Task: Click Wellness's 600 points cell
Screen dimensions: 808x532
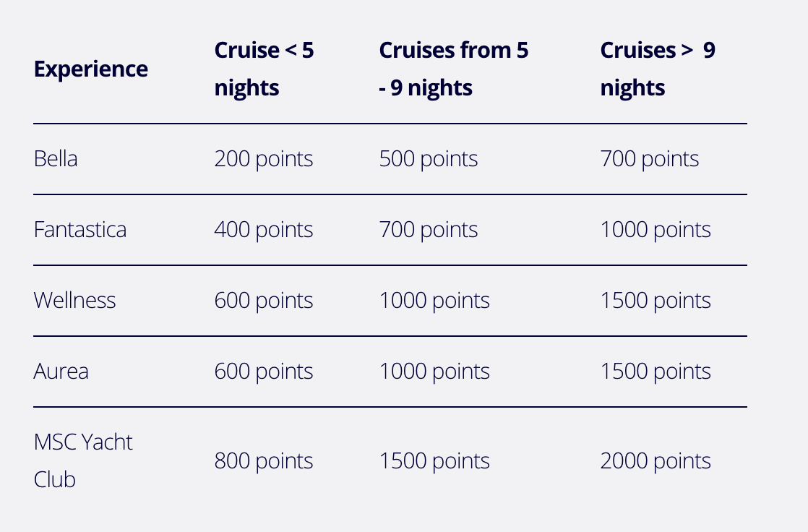Action: (264, 301)
